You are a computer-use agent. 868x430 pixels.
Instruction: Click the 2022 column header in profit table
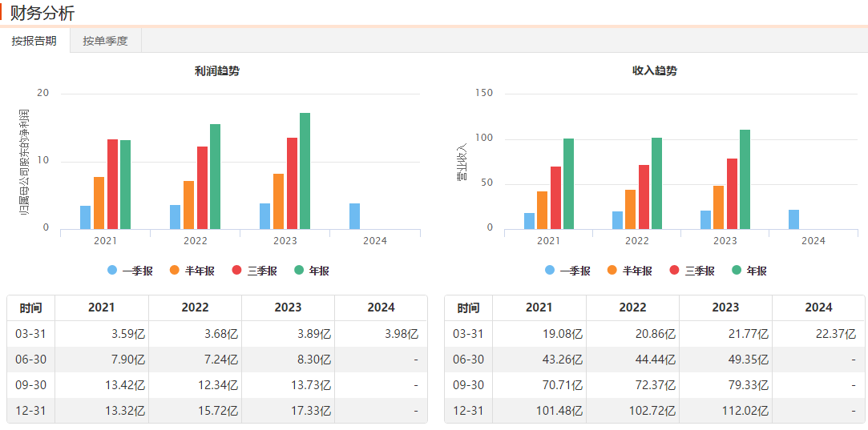coord(195,307)
